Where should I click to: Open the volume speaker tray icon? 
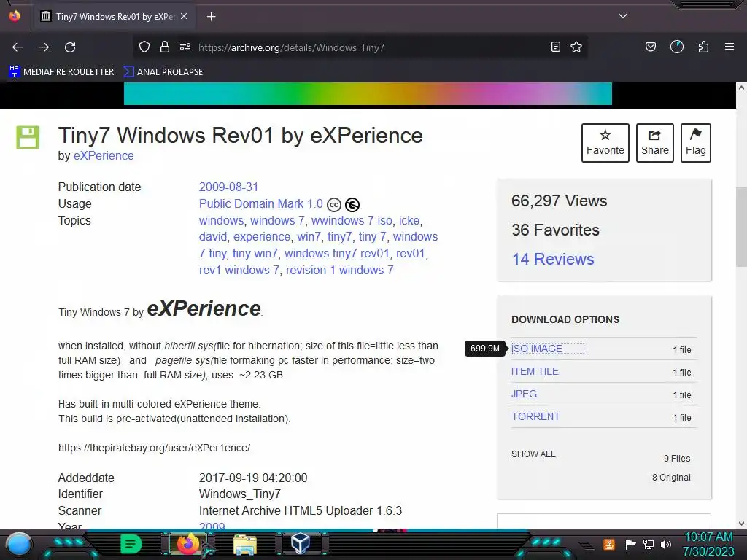pyautogui.click(x=665, y=544)
